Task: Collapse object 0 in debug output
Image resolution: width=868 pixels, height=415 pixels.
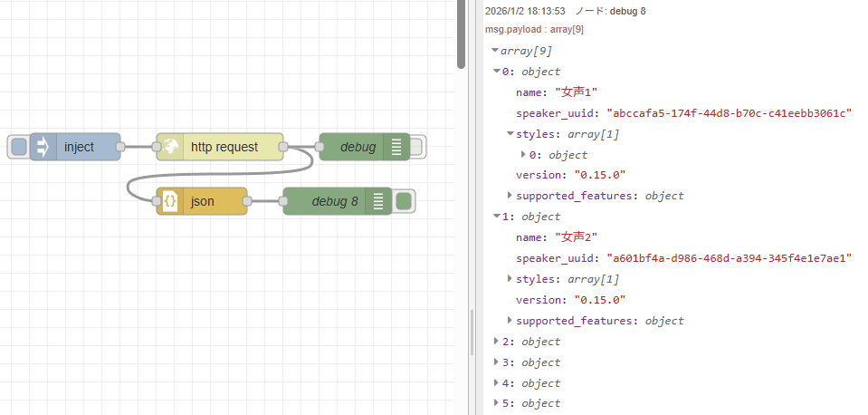Action: click(497, 72)
